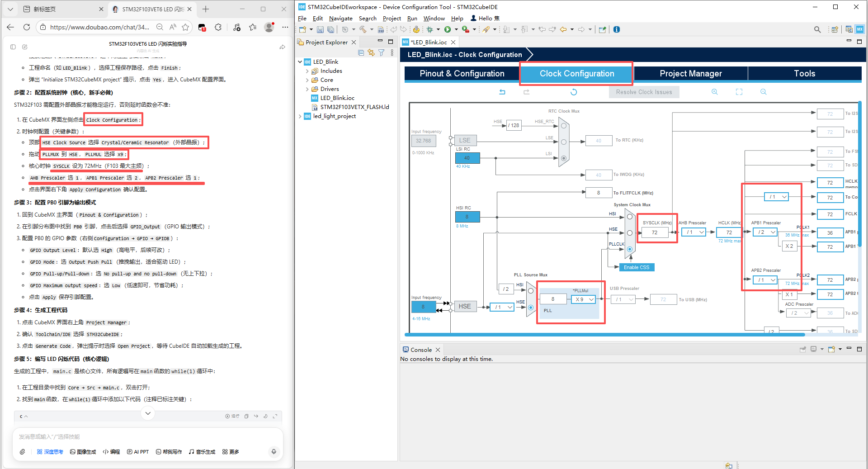This screenshot has width=868, height=469.
Task: Select HSI on System Clock Mux
Action: tap(630, 217)
